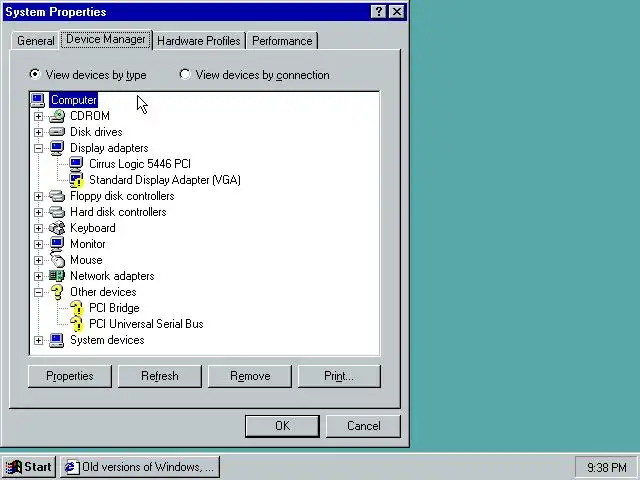The image size is (640, 480).
Task: Dismiss dialog with Cancel button
Action: pos(363,426)
